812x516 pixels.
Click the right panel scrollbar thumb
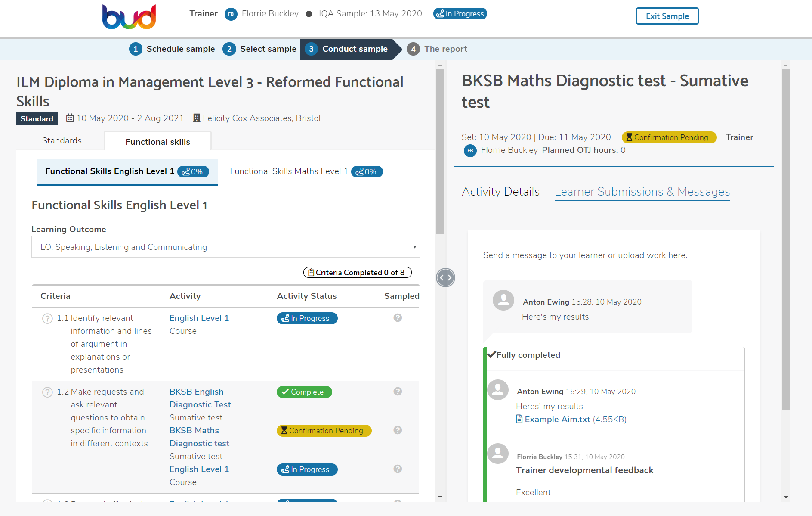786,240
